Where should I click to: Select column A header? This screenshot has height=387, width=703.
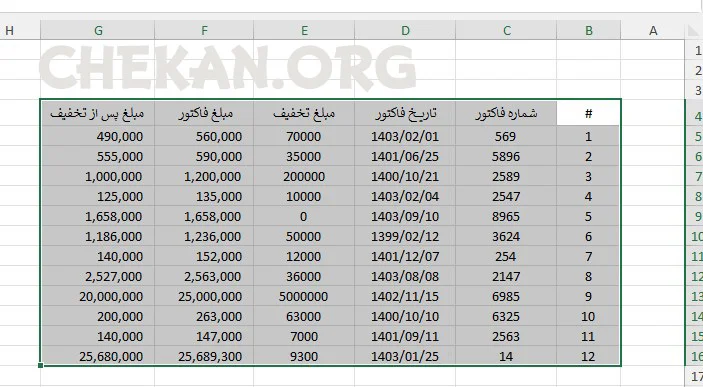(x=653, y=30)
